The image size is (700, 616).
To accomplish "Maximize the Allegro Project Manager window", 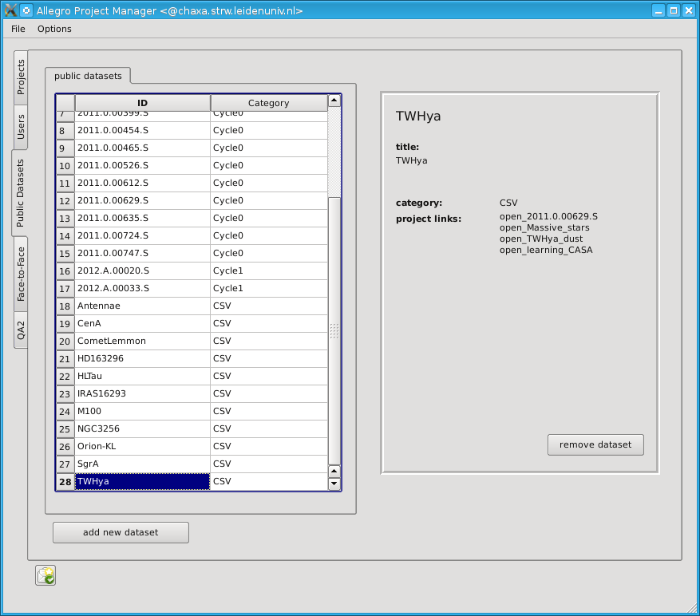I will [673, 10].
